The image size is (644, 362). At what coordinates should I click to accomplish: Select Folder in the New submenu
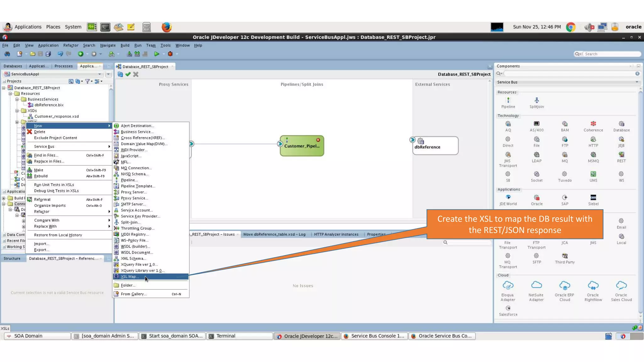[151, 285]
